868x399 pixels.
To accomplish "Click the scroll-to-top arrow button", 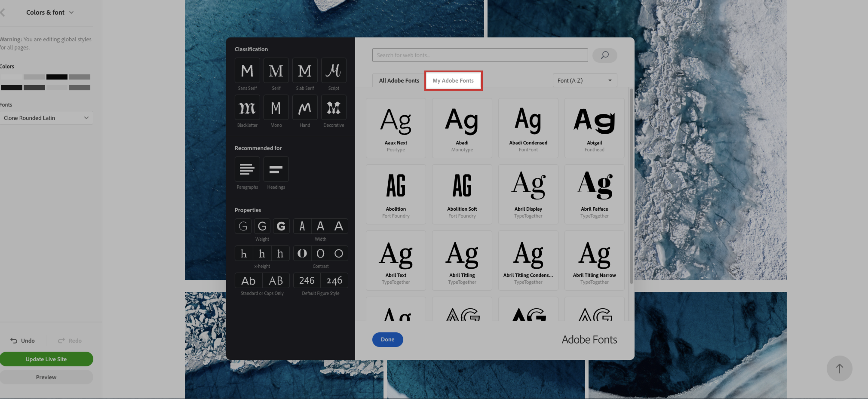I will click(839, 368).
